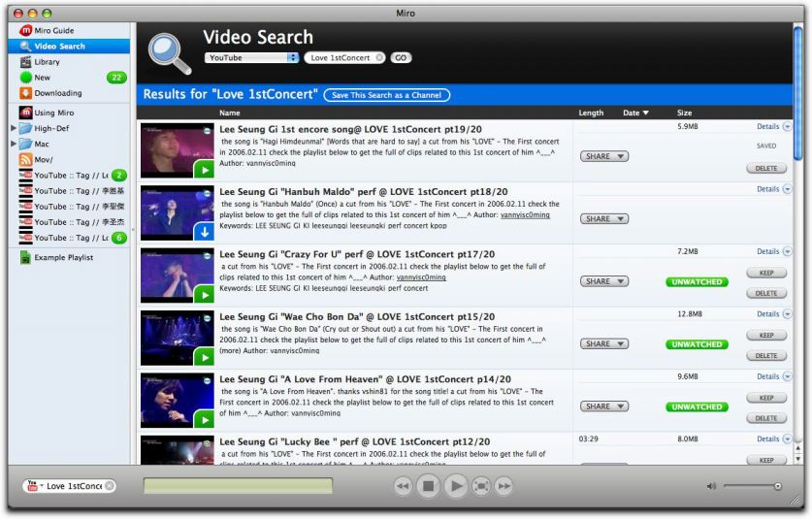Open Using Miro channel
812x519 pixels.
tap(54, 113)
